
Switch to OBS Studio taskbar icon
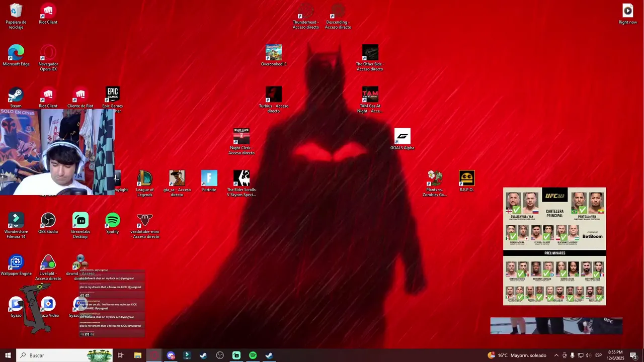[x=220, y=355]
